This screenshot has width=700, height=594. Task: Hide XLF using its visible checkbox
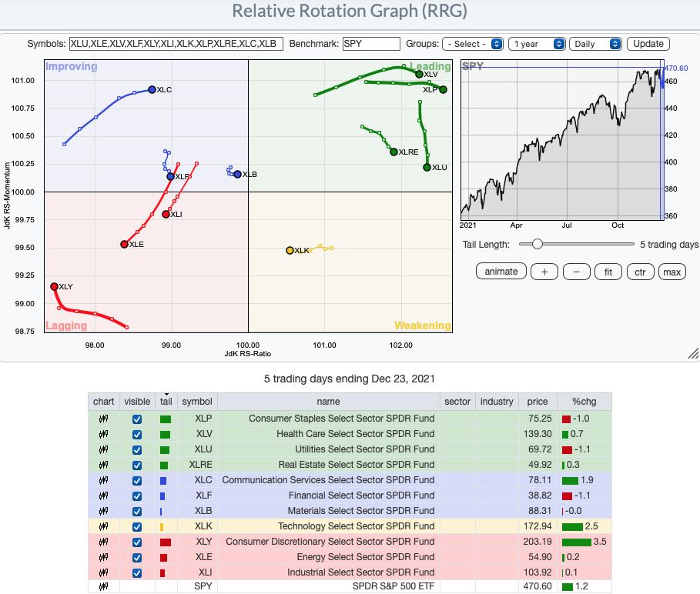[137, 496]
